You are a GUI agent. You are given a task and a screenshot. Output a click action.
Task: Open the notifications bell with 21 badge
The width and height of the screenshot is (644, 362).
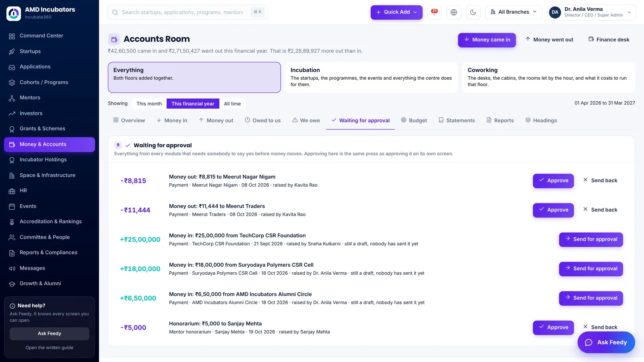click(434, 12)
